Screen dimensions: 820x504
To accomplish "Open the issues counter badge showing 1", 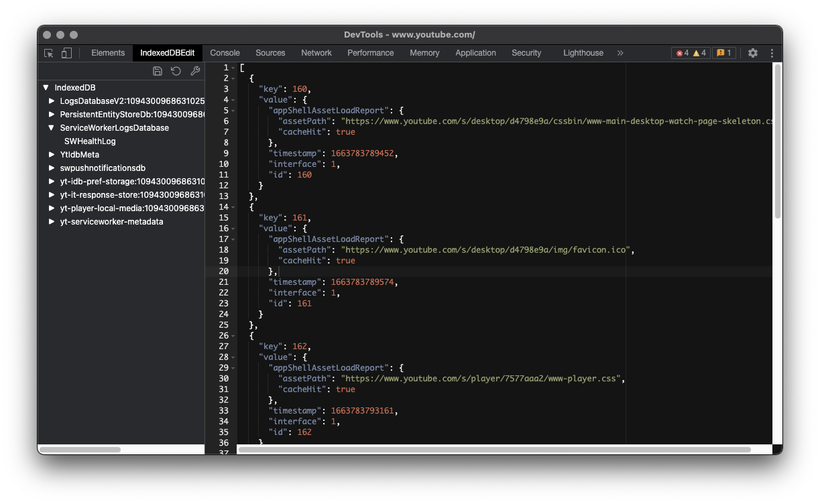I will (723, 53).
